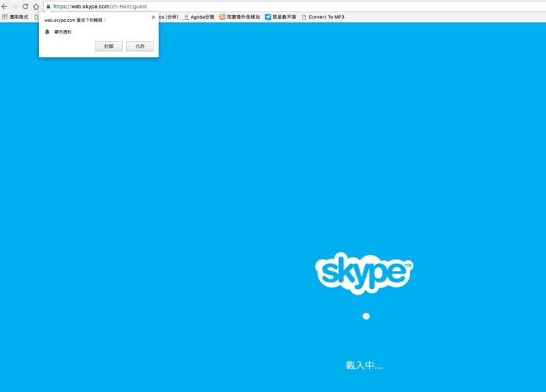Click 封鎖 to block notifications
Screen dimensions: 546x392
coord(109,46)
